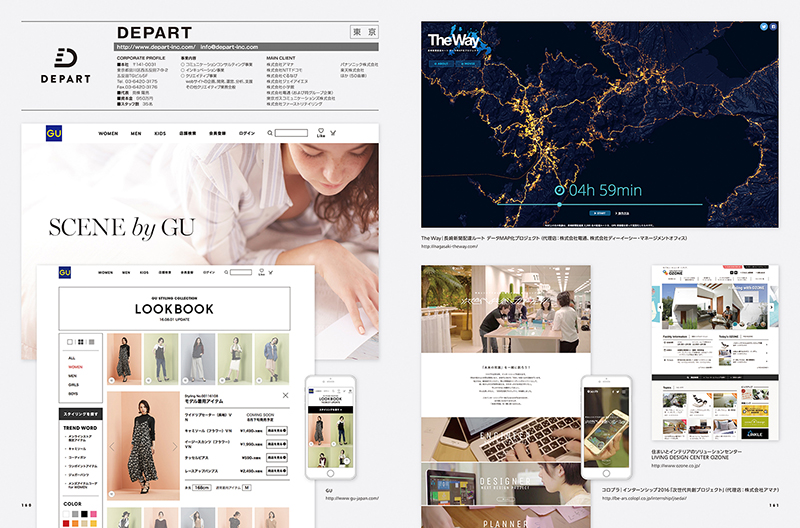Pick the gray color swatch under COLOR
This screenshot has width=800, height=528.
(x=76, y=514)
